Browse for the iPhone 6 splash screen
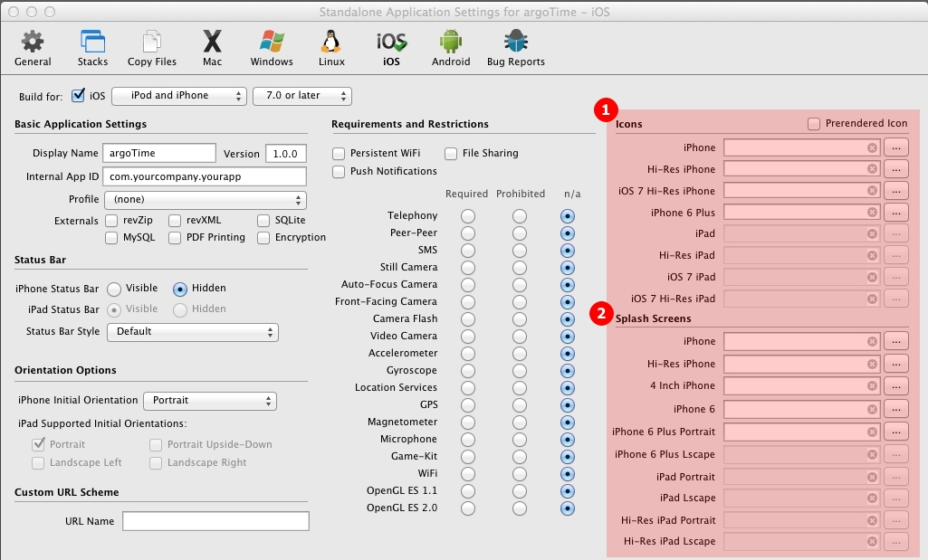 point(896,409)
